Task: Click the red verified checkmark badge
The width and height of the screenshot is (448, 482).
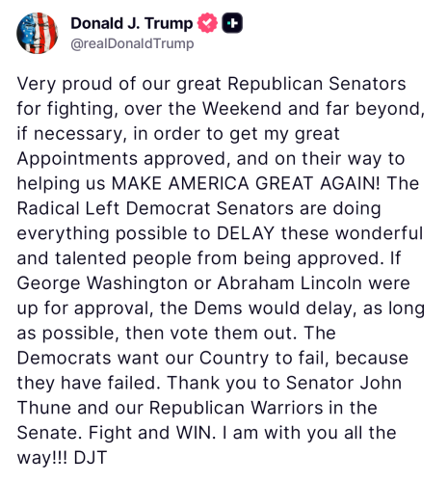Action: pos(207,23)
